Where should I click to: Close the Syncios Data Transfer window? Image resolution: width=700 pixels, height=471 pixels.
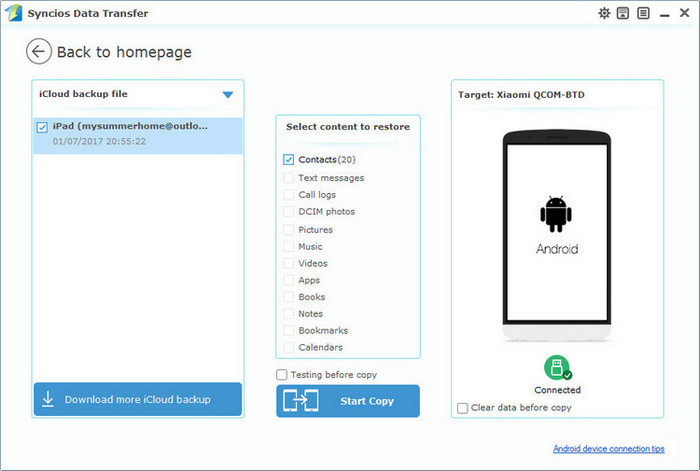(x=684, y=13)
